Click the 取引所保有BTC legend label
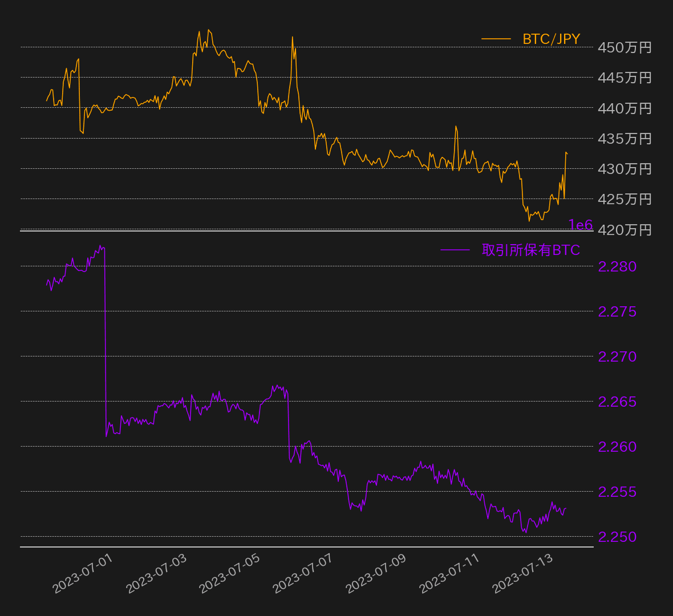 tap(530, 250)
